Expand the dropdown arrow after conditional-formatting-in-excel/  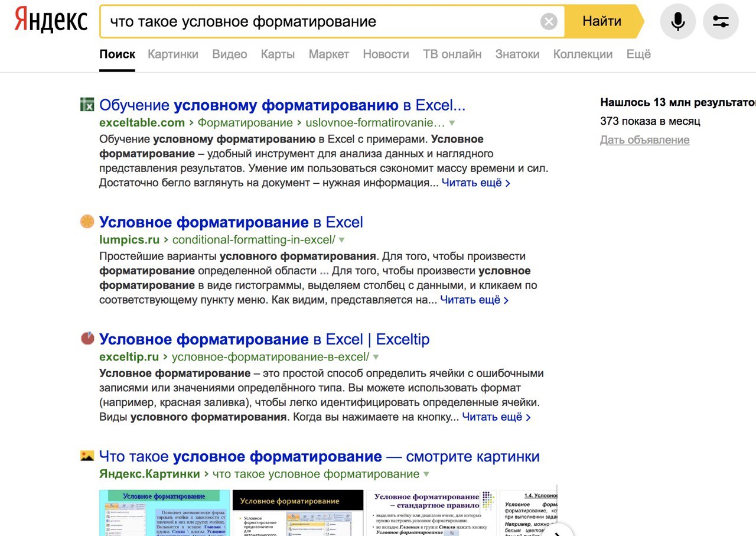click(x=341, y=241)
